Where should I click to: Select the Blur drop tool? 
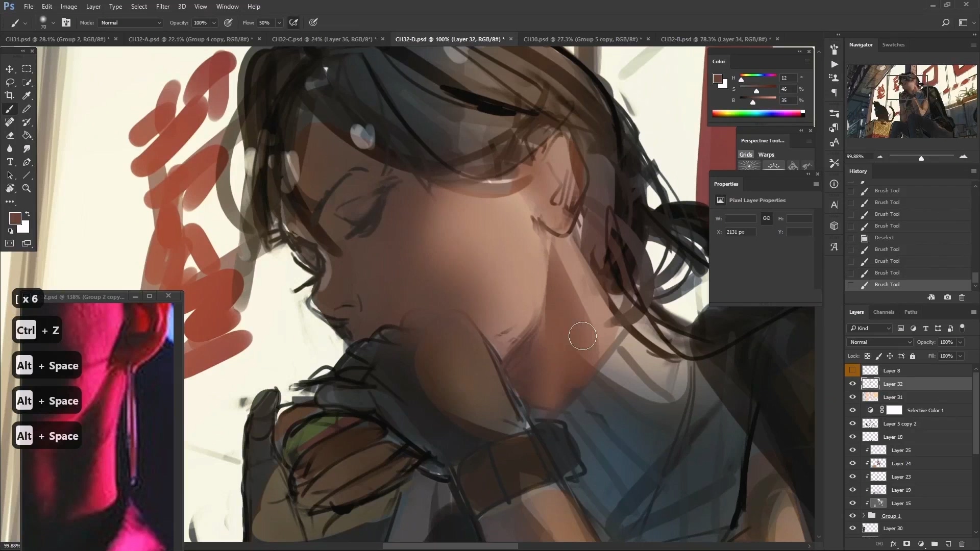pyautogui.click(x=10, y=148)
